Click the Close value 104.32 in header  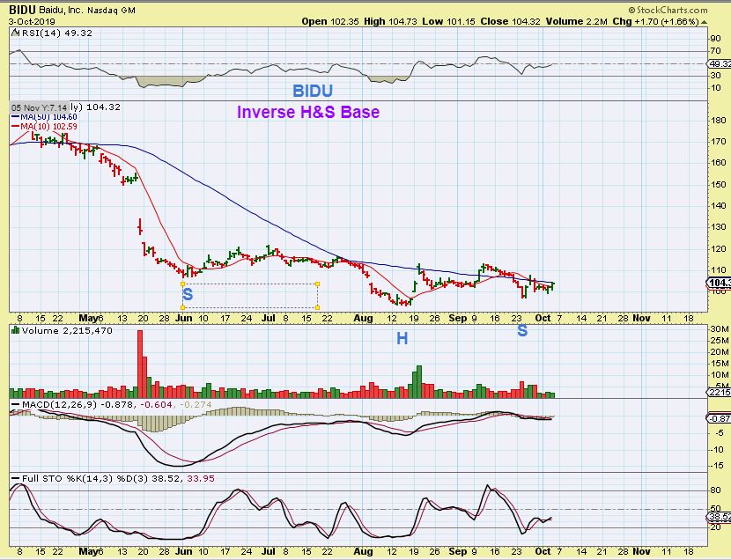(526, 21)
